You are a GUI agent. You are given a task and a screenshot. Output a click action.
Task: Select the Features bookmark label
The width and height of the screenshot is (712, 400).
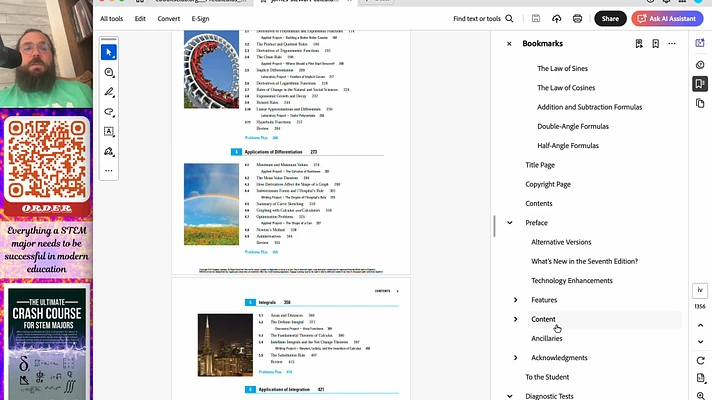click(544, 300)
